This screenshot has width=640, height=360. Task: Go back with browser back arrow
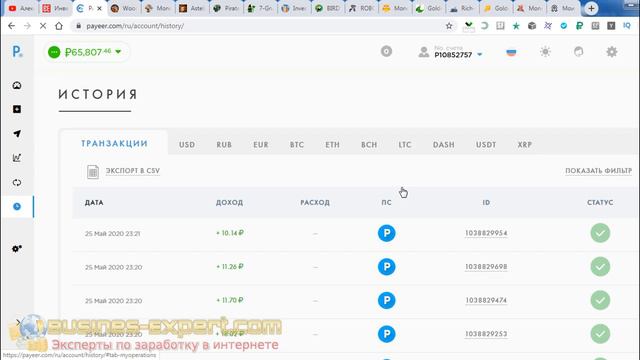tap(11, 26)
